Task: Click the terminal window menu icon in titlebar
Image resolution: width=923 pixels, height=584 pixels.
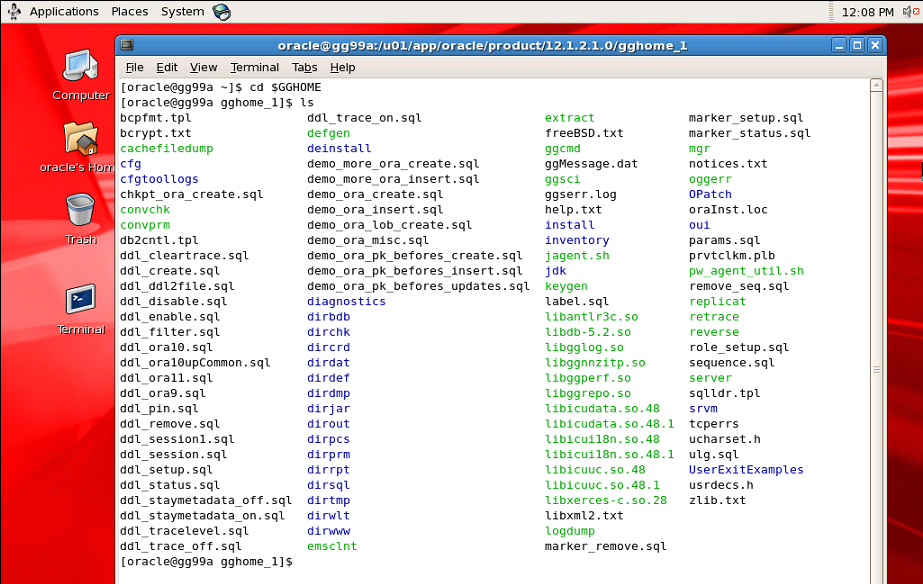Action: pos(127,45)
